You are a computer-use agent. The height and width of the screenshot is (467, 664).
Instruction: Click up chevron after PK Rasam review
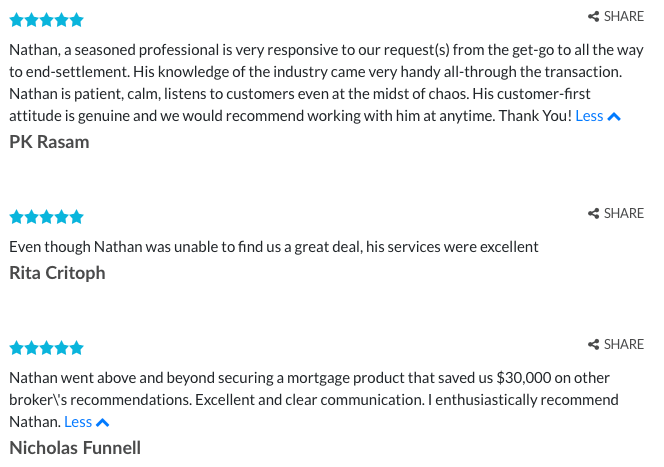614,117
